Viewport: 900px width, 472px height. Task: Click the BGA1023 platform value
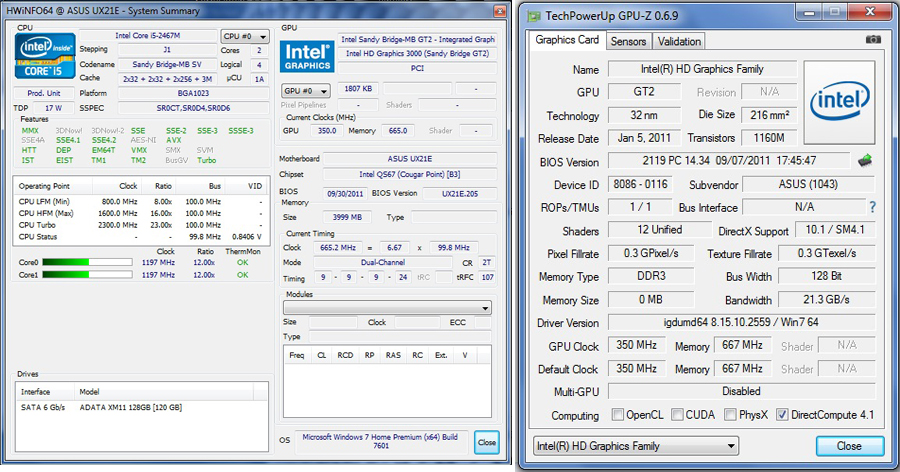(193, 93)
